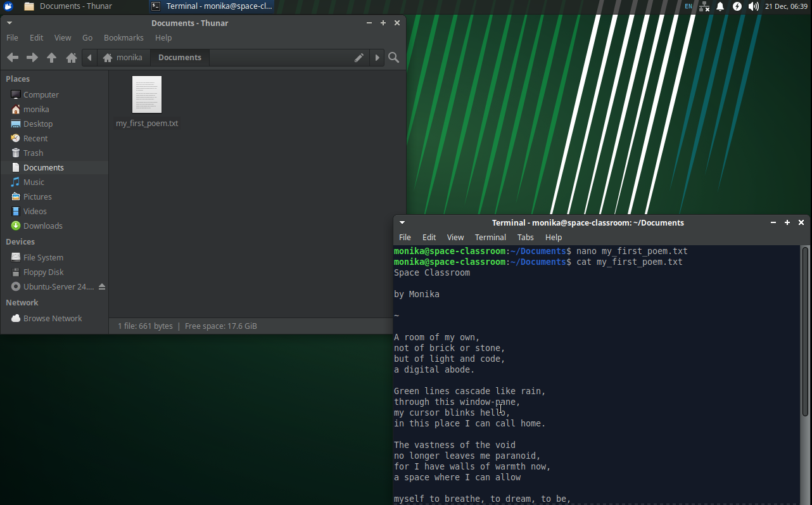
Task: Open the Terminal window's View menu
Action: click(455, 238)
